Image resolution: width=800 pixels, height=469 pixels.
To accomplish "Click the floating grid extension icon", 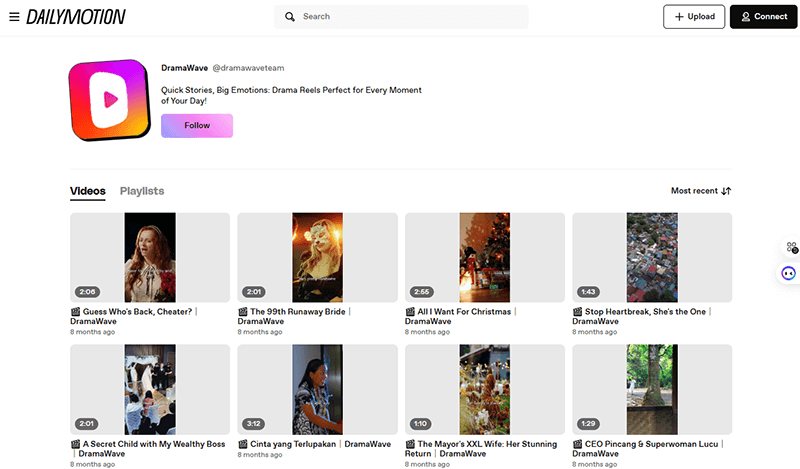I will 790,247.
